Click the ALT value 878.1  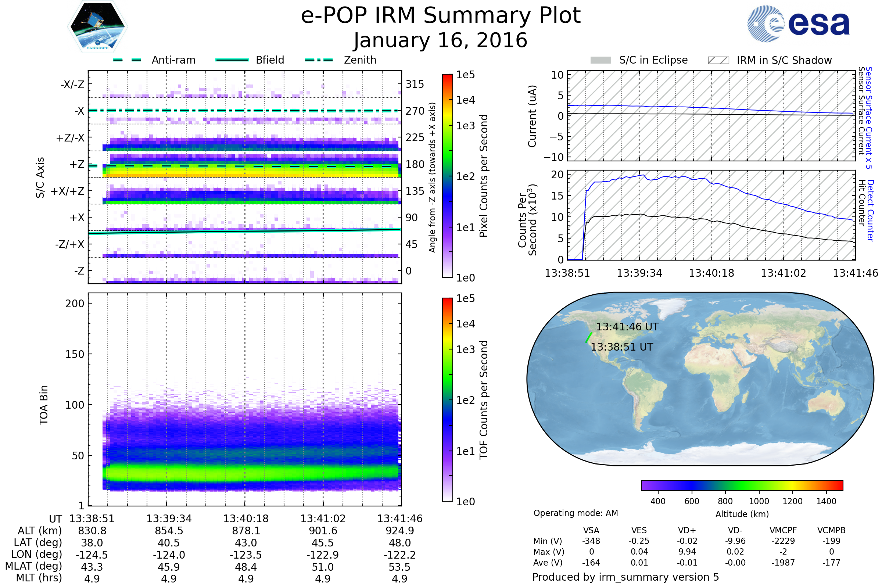(x=245, y=531)
